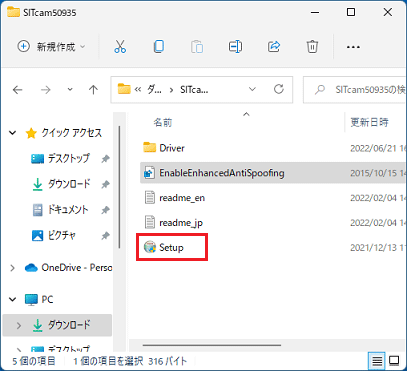Image resolution: width=407 pixels, height=371 pixels.
Task: Click the Cut scissors icon
Action: (x=120, y=47)
